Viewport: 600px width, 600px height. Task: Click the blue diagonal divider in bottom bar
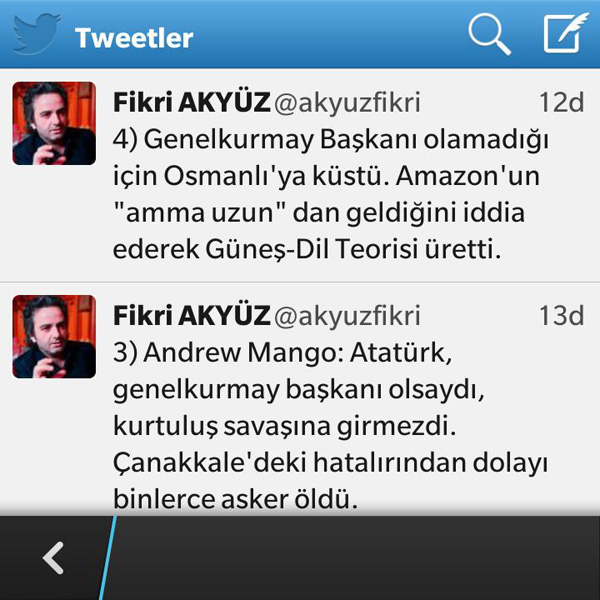coord(108,558)
